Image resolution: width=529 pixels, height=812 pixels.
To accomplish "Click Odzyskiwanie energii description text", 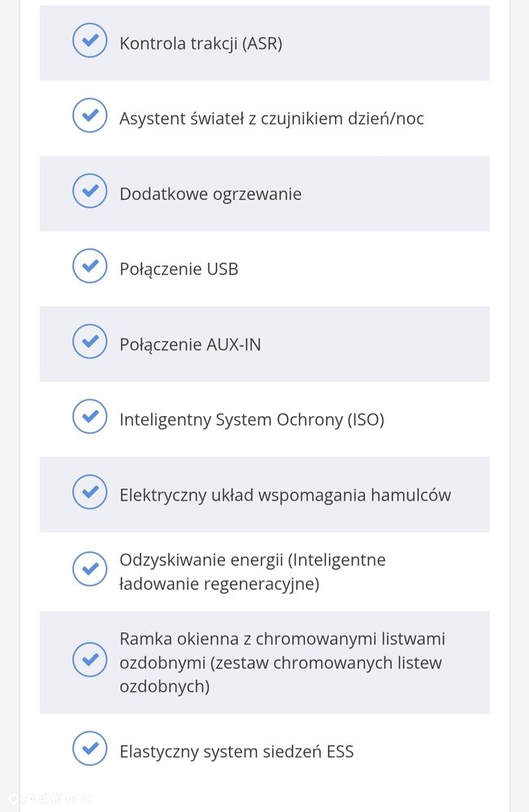I will [252, 571].
